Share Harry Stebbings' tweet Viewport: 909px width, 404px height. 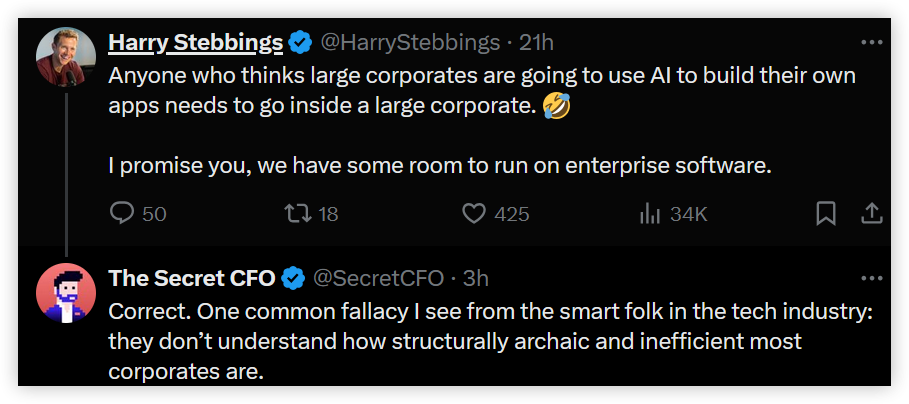click(871, 213)
